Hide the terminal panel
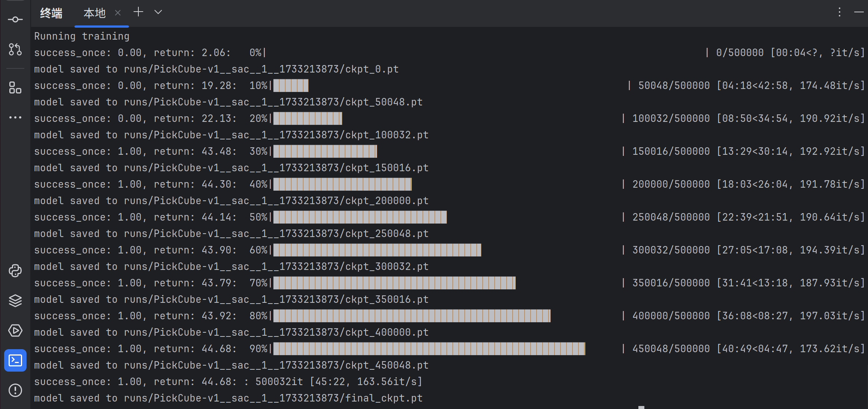This screenshot has height=409, width=868. pos(859,12)
